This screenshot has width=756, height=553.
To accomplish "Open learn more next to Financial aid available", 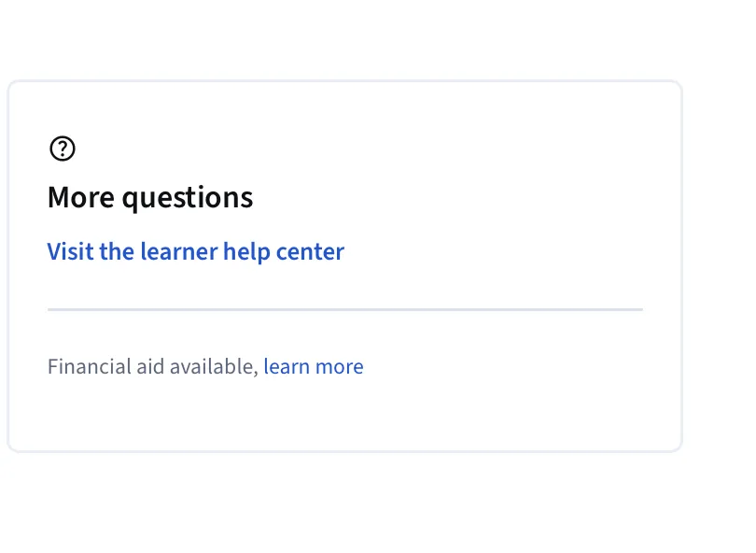I will click(x=314, y=366).
